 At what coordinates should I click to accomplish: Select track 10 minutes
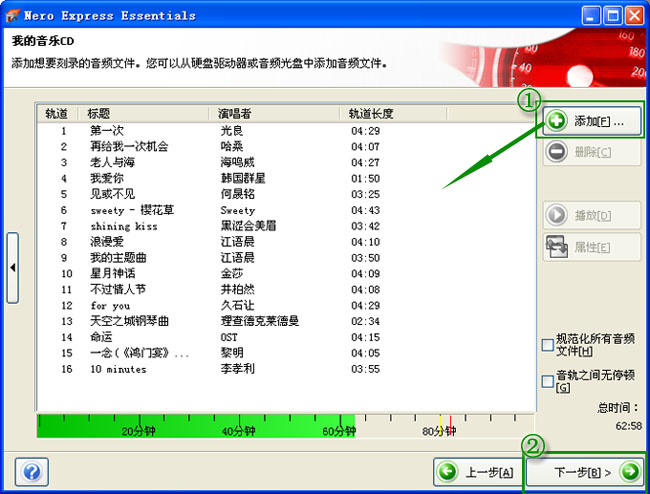coord(119,369)
